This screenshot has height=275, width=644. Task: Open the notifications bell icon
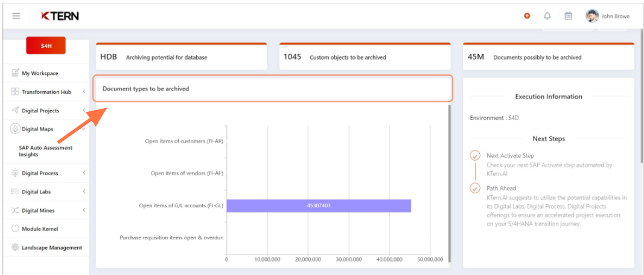(547, 16)
